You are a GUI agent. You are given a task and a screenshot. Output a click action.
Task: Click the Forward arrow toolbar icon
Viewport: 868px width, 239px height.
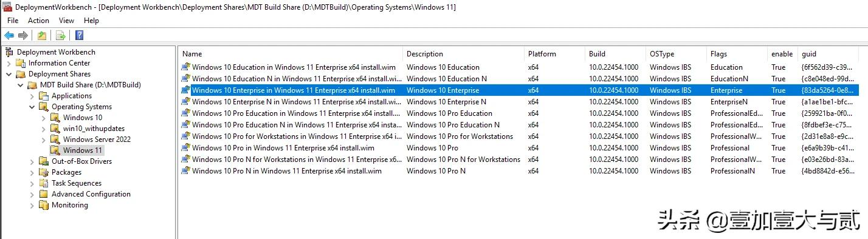pos(23,35)
